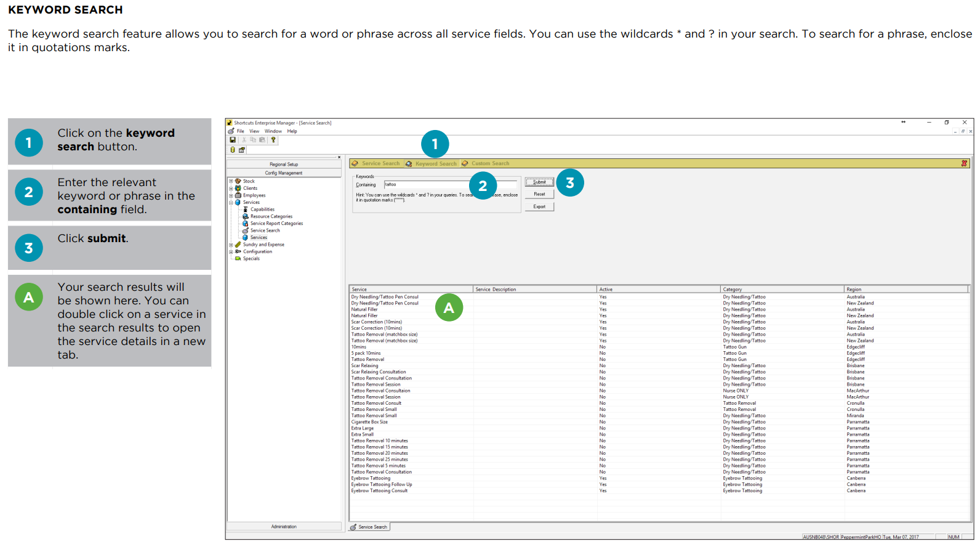Switch to the Custom Search tab

point(486,163)
